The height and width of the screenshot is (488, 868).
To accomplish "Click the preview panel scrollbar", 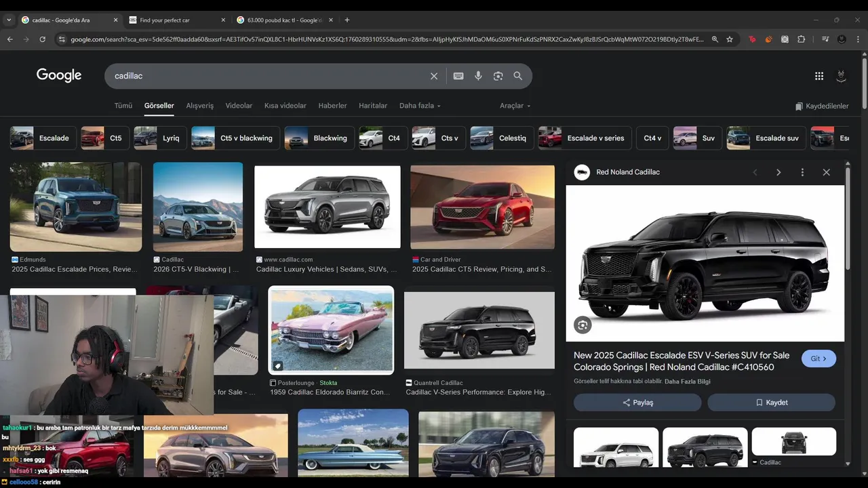I will (x=848, y=217).
